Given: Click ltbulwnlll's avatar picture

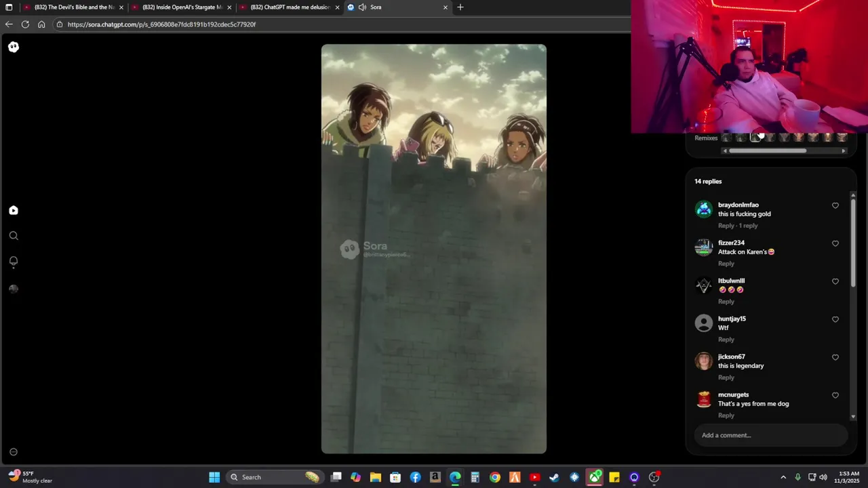Looking at the screenshot, I should [x=704, y=285].
